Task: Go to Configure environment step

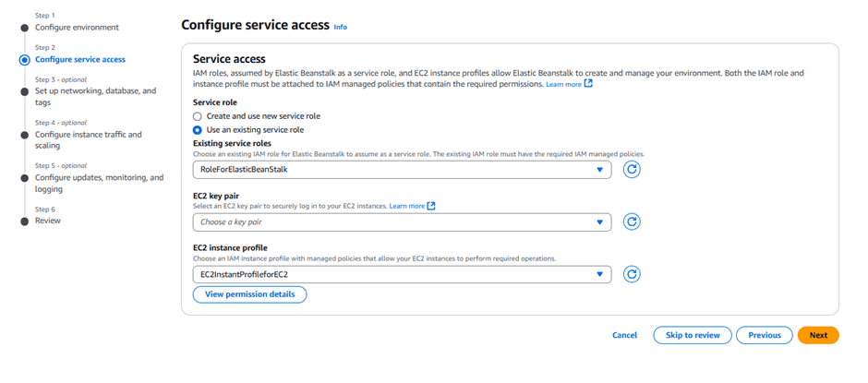Action: (77, 28)
